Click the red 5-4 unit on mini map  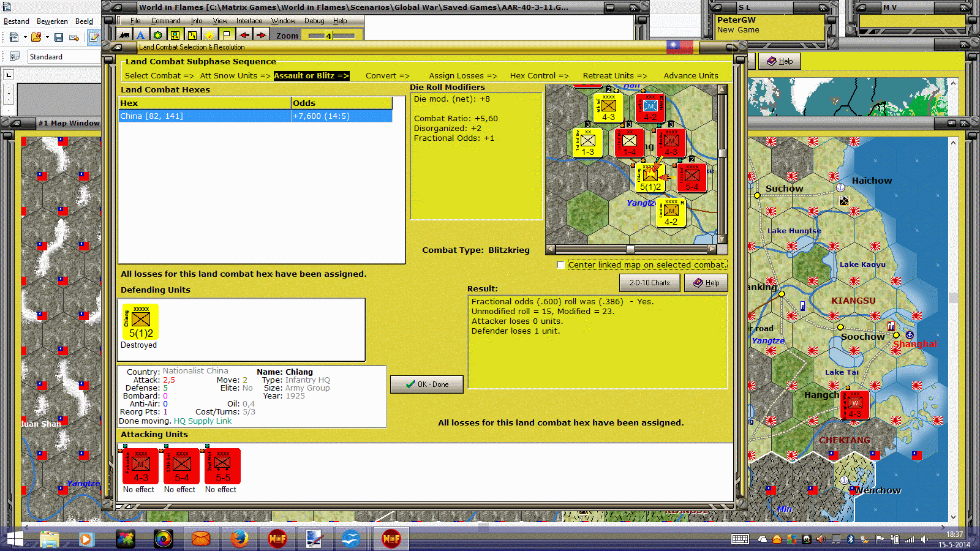coord(692,178)
